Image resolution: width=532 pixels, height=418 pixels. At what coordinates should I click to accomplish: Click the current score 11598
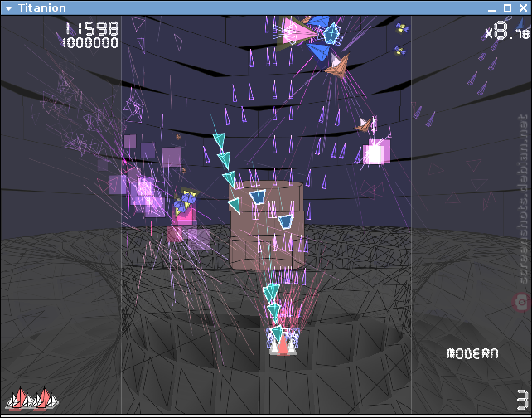click(x=92, y=29)
